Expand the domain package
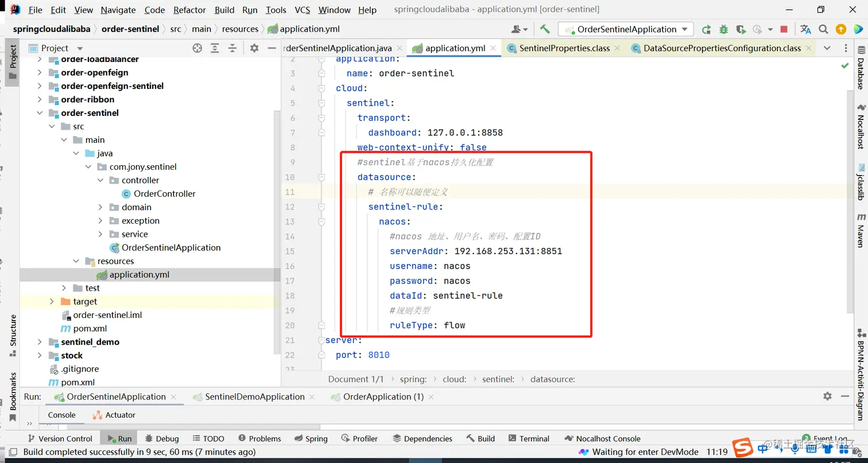The image size is (868, 463). tap(100, 207)
